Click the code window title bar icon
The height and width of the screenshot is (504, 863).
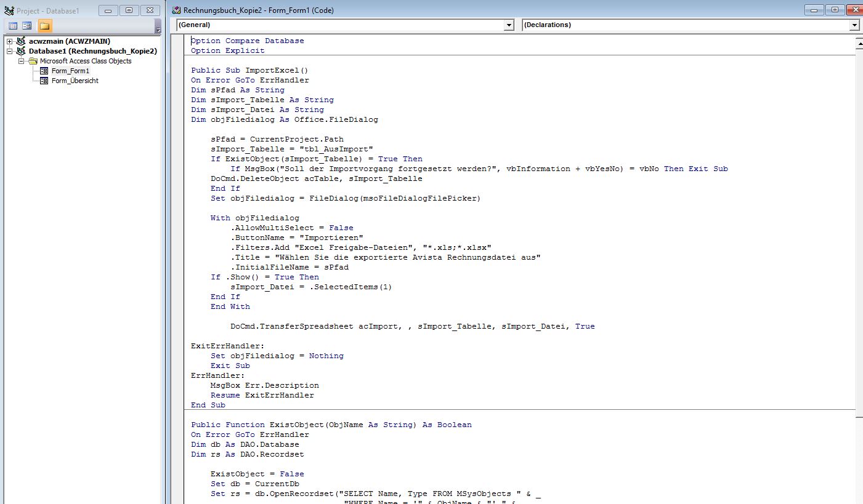click(x=177, y=10)
